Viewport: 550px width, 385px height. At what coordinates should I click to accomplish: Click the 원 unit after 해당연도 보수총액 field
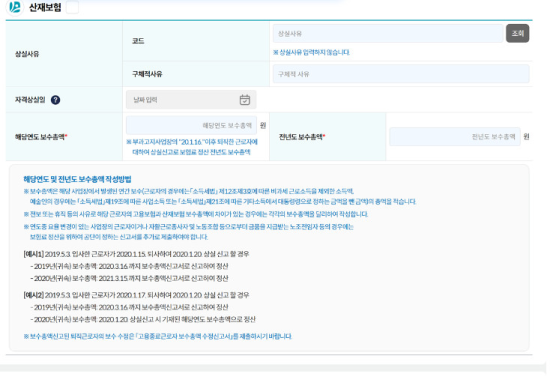click(263, 126)
